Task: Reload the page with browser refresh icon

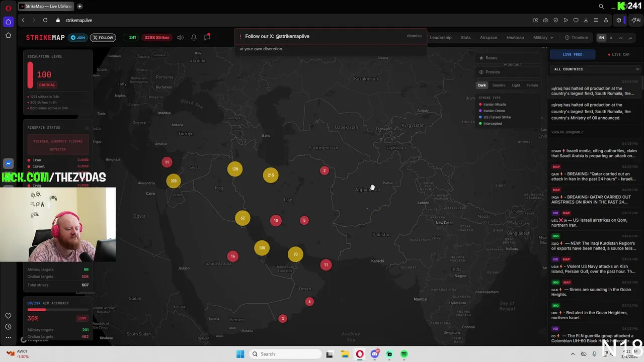Action: point(45,20)
